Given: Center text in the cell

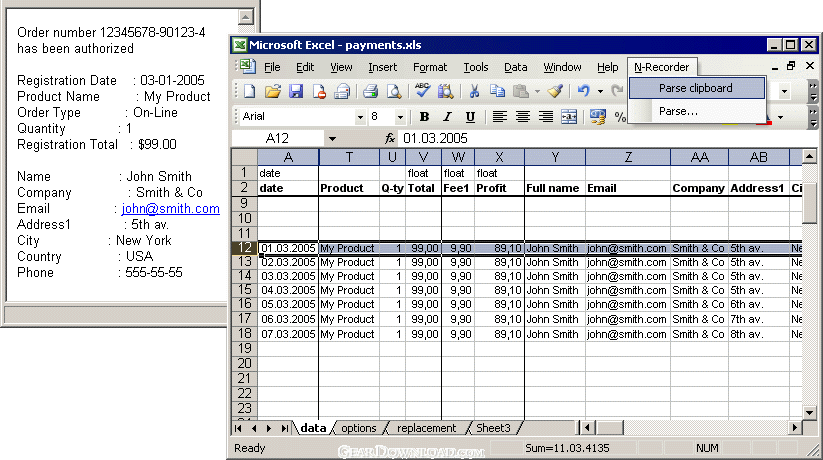Looking at the screenshot, I should [x=523, y=117].
